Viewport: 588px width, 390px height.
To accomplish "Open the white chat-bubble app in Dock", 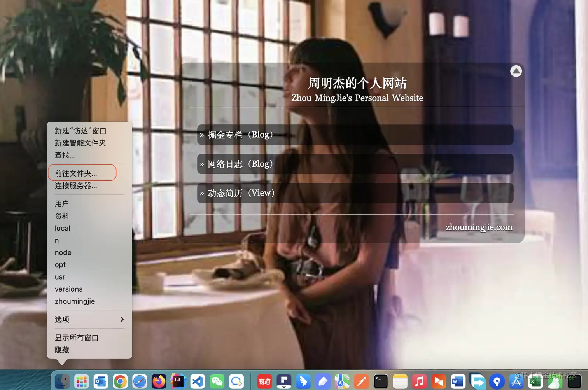I will (x=236, y=381).
